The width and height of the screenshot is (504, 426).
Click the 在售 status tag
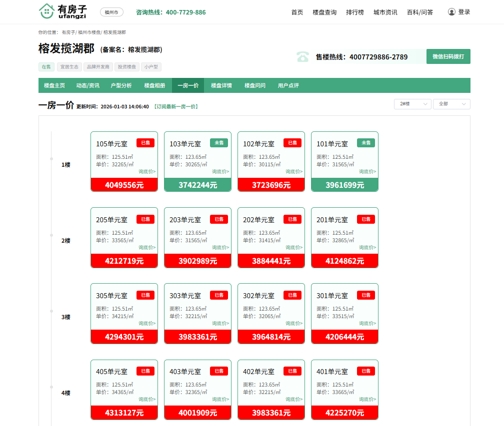pyautogui.click(x=46, y=67)
